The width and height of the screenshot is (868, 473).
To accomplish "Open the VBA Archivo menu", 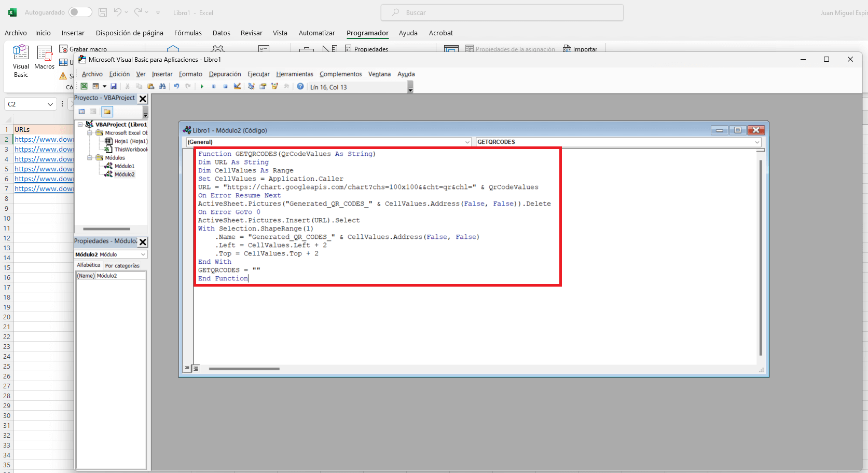I will point(92,74).
